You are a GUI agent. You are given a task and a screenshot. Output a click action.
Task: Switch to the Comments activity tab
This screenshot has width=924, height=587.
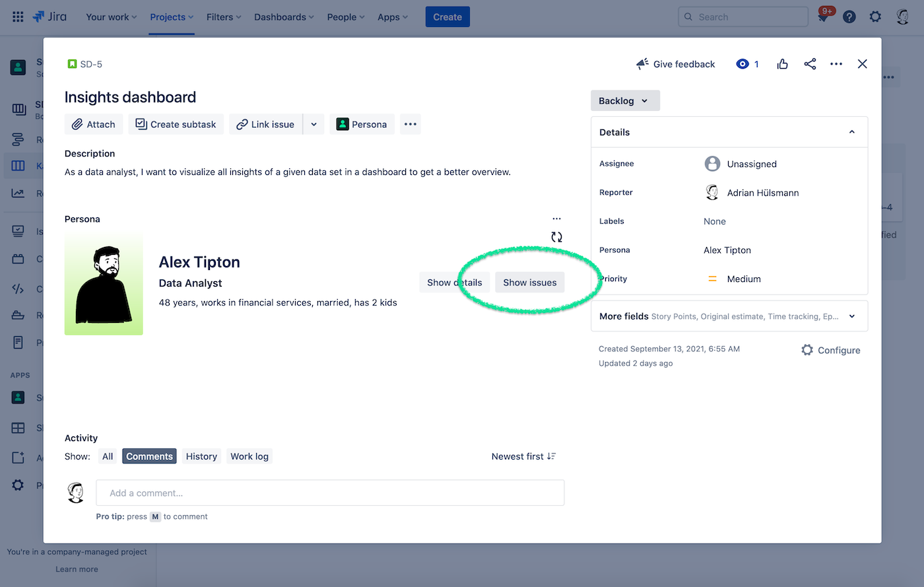(149, 456)
